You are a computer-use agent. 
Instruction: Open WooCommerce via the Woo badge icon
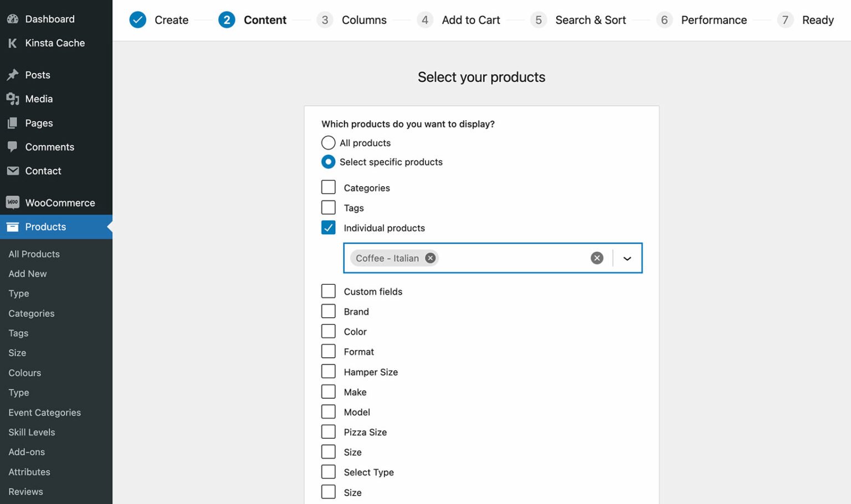point(12,202)
